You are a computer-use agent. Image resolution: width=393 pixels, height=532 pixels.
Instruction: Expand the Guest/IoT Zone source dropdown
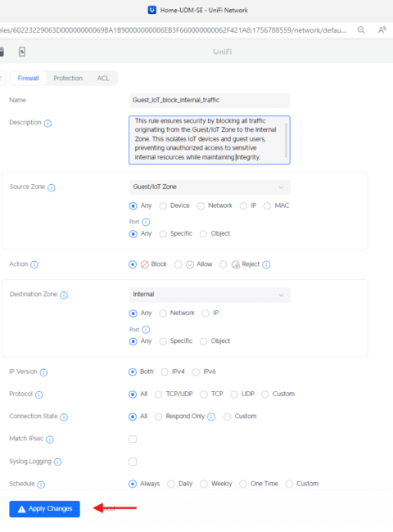[210, 187]
